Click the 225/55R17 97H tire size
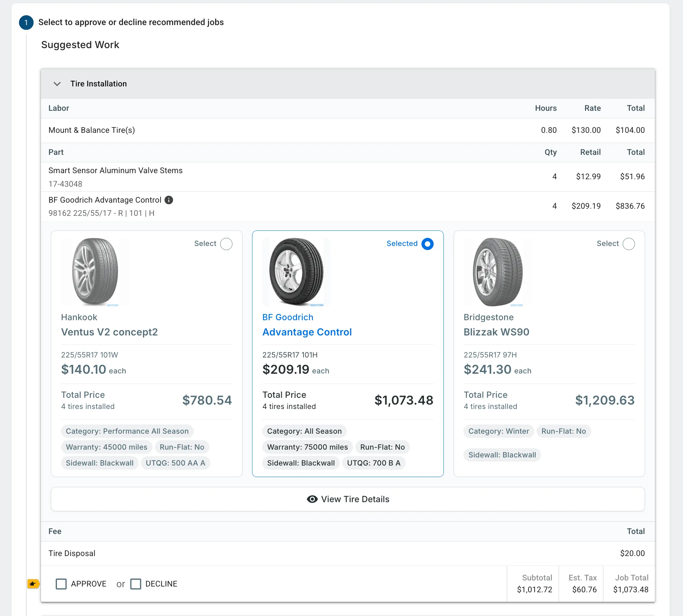The height and width of the screenshot is (616, 683). [490, 355]
